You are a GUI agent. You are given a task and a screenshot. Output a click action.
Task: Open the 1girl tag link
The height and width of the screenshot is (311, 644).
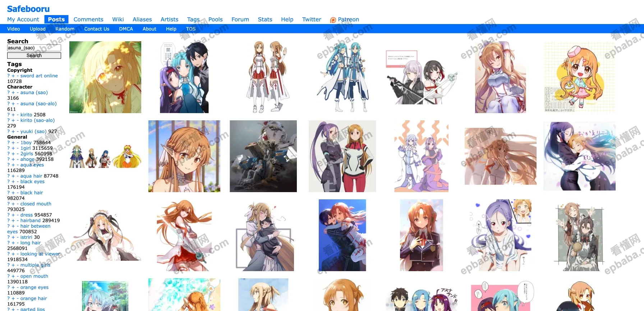(x=26, y=148)
